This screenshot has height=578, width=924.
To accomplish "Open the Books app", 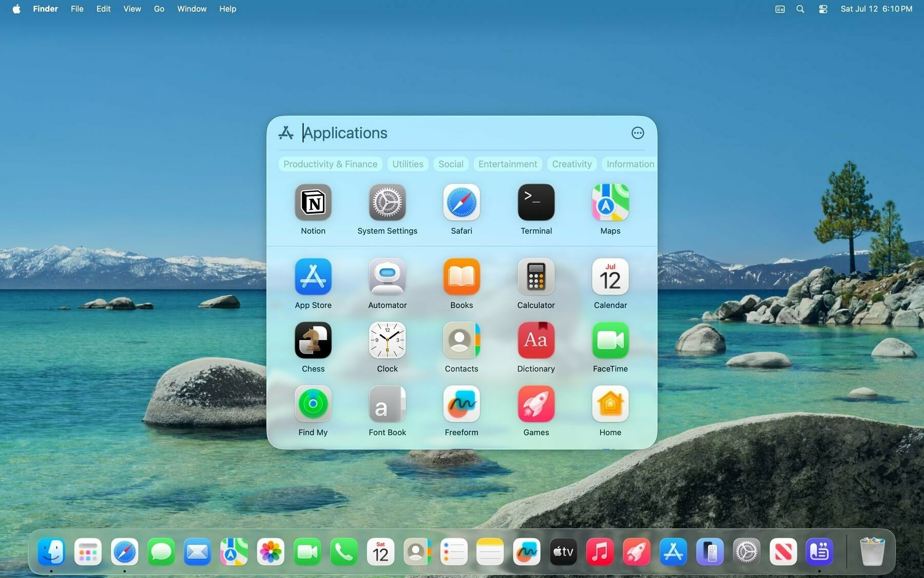I will [461, 276].
